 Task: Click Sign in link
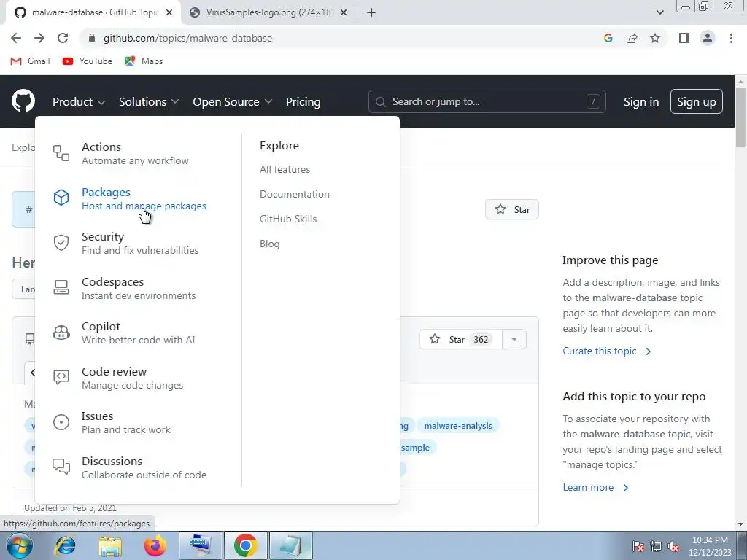point(641,101)
